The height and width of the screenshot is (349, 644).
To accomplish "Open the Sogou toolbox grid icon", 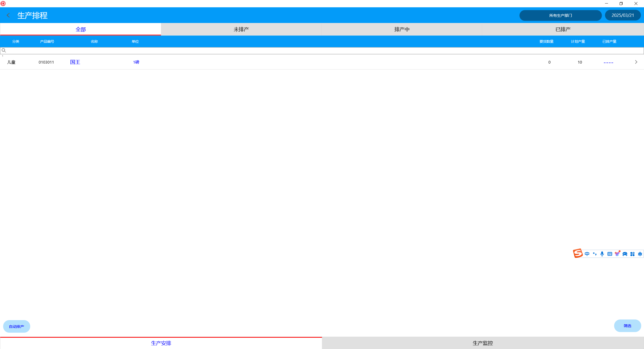I will pyautogui.click(x=632, y=254).
